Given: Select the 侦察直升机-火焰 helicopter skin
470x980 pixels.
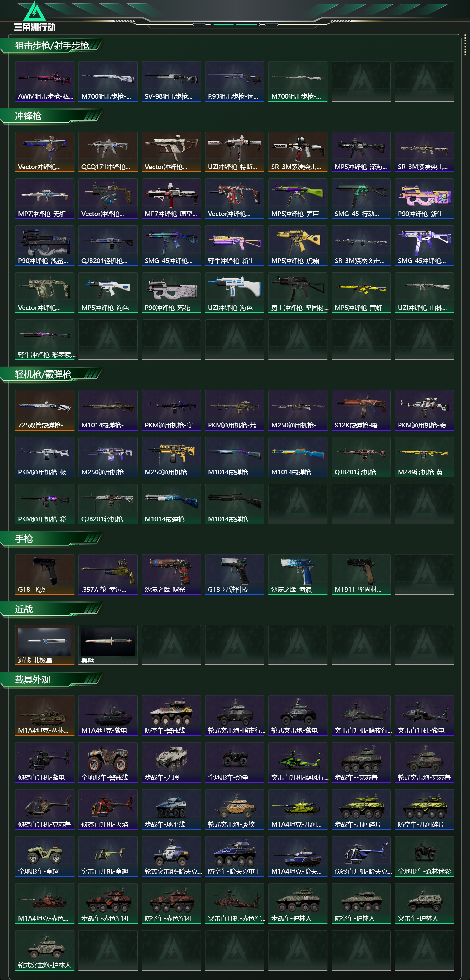Looking at the screenshot, I should (108, 809).
